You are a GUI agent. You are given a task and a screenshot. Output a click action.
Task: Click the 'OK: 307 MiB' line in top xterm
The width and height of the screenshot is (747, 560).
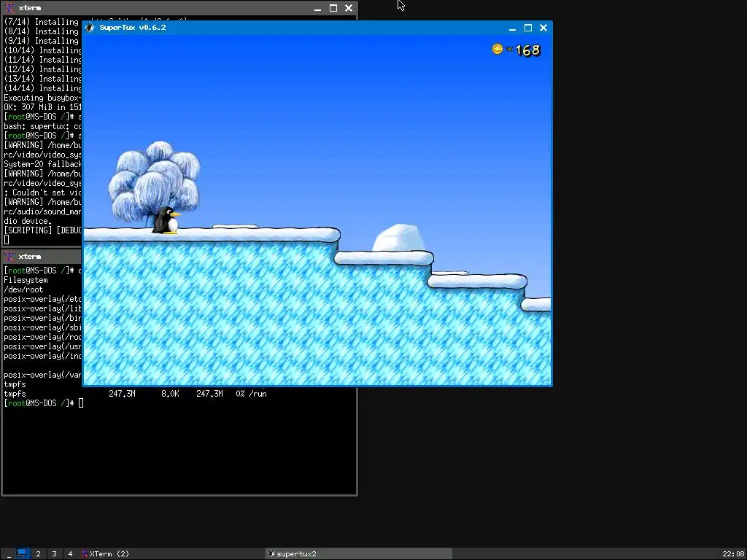click(43, 107)
